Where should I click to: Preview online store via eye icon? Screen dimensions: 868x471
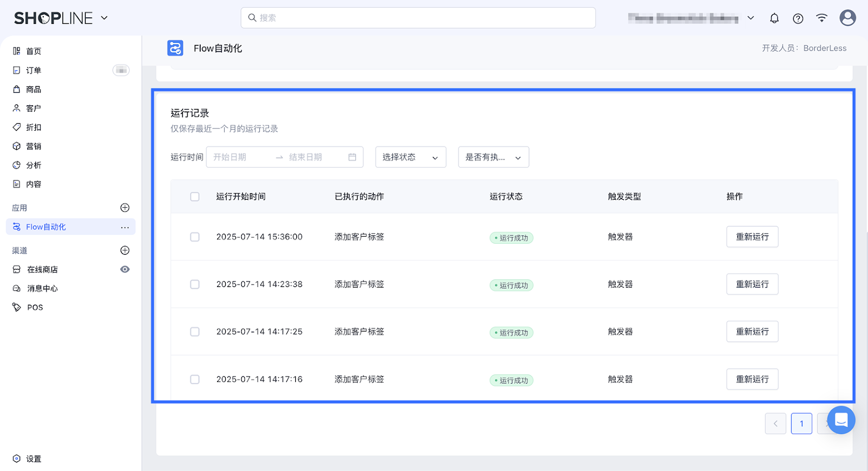[x=125, y=269]
